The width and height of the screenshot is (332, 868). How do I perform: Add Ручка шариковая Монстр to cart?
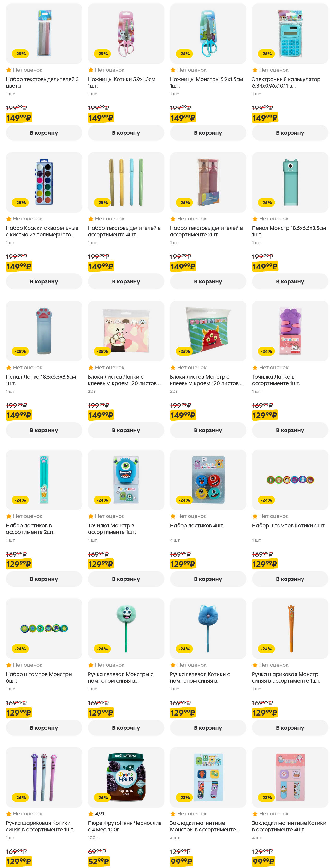click(290, 728)
